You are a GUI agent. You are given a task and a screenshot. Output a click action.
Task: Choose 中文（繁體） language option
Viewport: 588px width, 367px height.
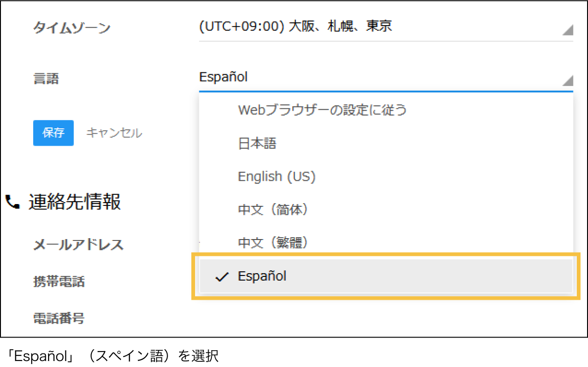pyautogui.click(x=273, y=243)
